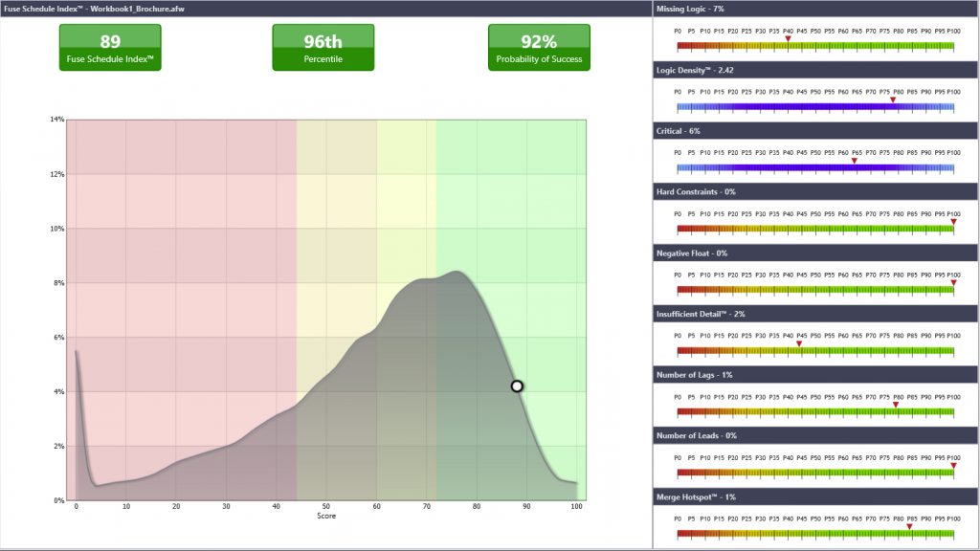The width and height of the screenshot is (980, 551).
Task: Click the "Number of Lags - 1%" panel header
Action: coord(815,375)
